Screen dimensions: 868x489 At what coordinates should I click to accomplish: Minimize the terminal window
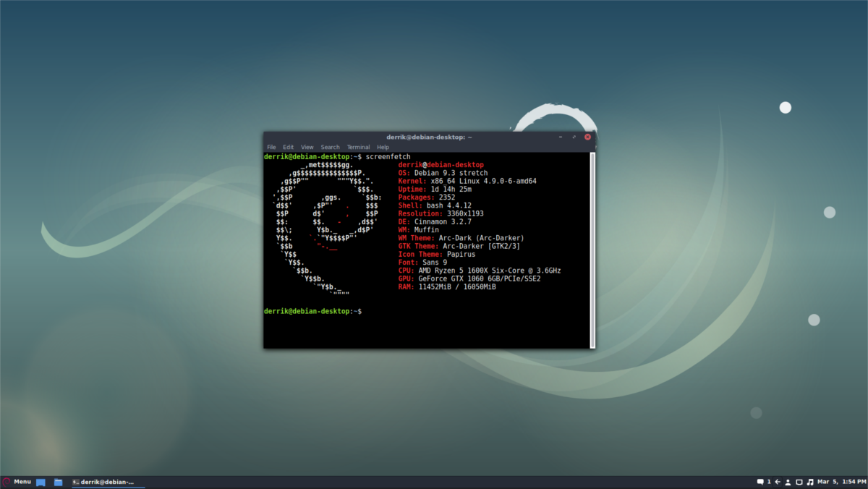(560, 137)
